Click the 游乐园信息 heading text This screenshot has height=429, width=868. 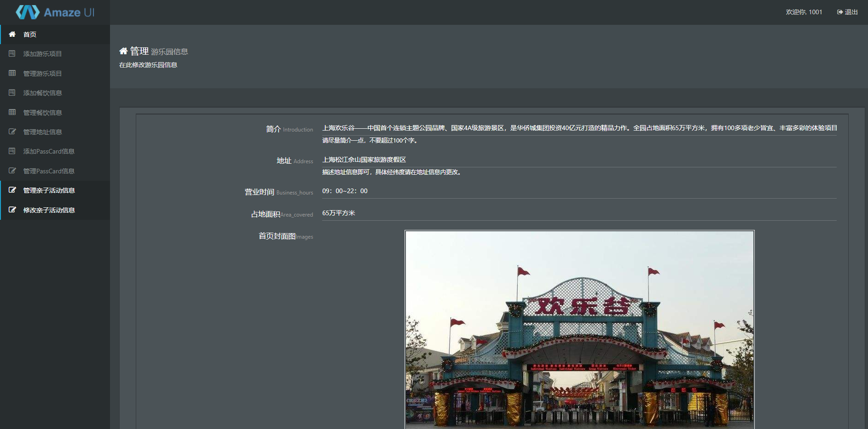tap(169, 52)
